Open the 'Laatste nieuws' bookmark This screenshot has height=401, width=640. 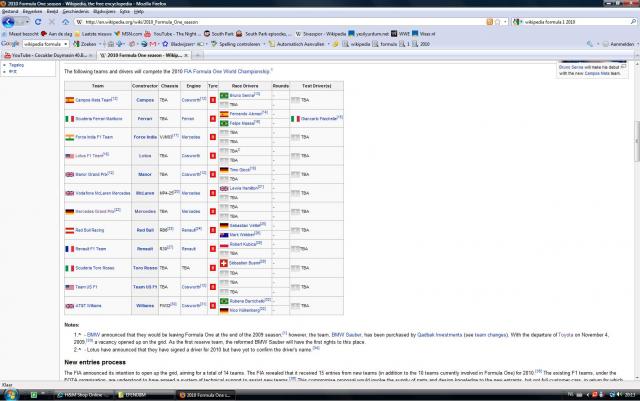click(93, 34)
